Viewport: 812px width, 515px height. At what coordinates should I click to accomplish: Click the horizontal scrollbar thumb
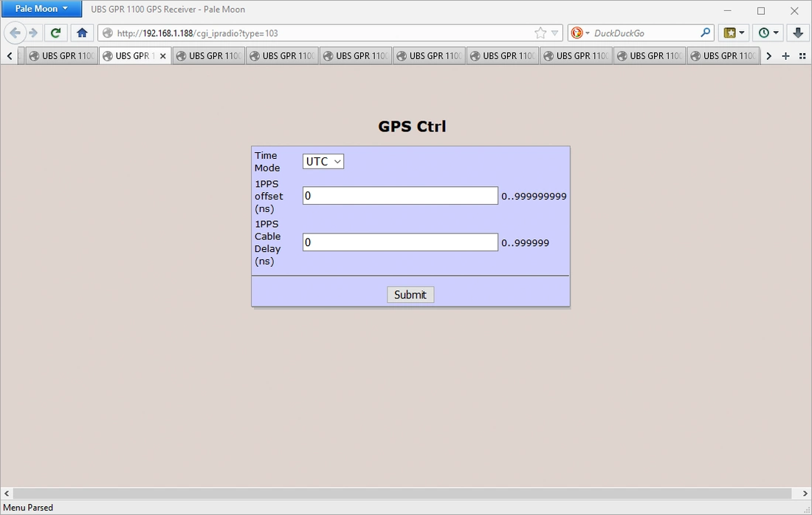click(402, 494)
